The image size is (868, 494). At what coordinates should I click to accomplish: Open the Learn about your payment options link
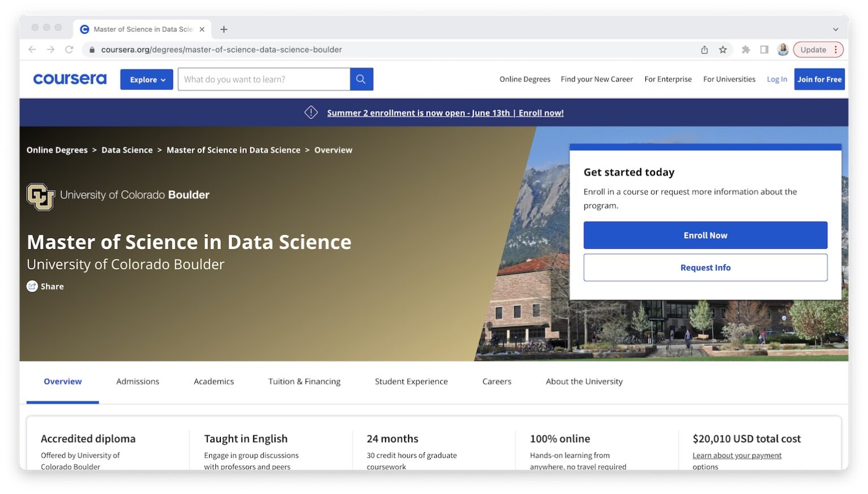(736, 455)
